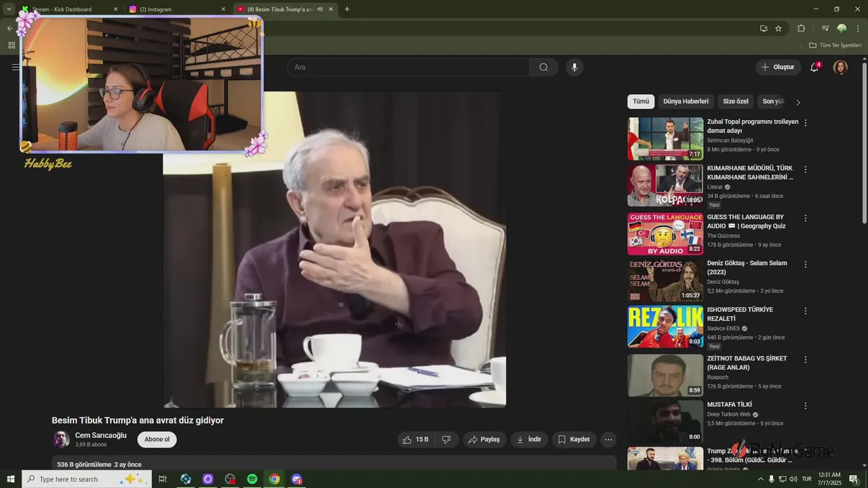This screenshot has width=868, height=488.
Task: Open Chrome profile avatar
Action: pyautogui.click(x=842, y=28)
